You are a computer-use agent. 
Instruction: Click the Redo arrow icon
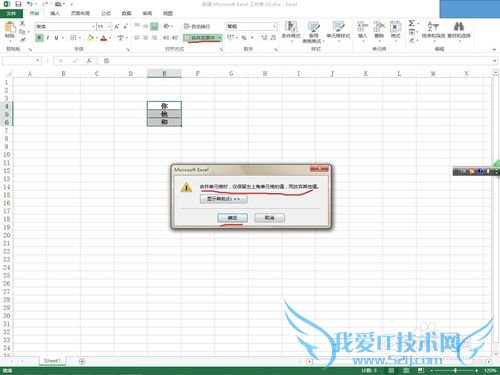coord(45,4)
